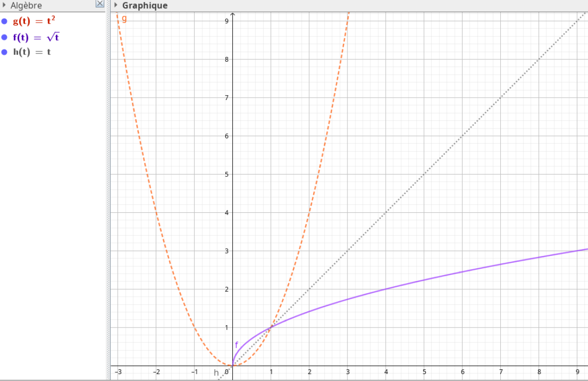Click the Graphique panel title

(145, 5)
